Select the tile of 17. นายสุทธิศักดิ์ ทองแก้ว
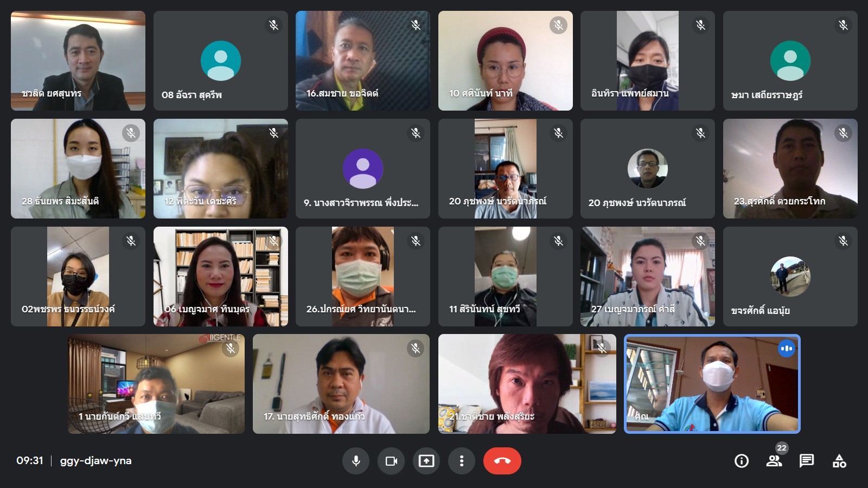Screen dimensions: 868x488 pyautogui.click(x=341, y=384)
